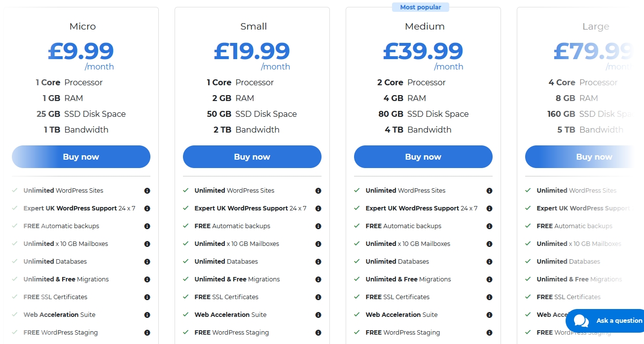
Task: Open info icon beside Small FREE Automatic backups
Action: (x=318, y=226)
